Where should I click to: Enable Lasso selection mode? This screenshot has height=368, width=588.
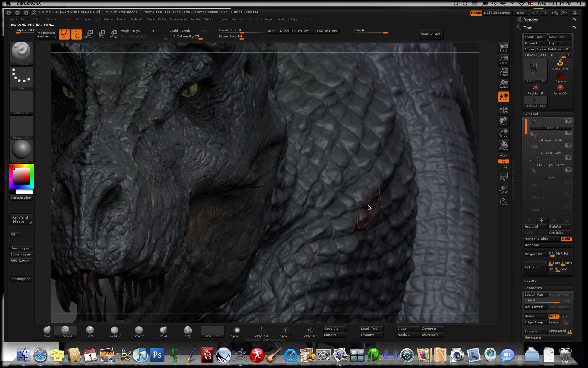pyautogui.click(x=503, y=201)
